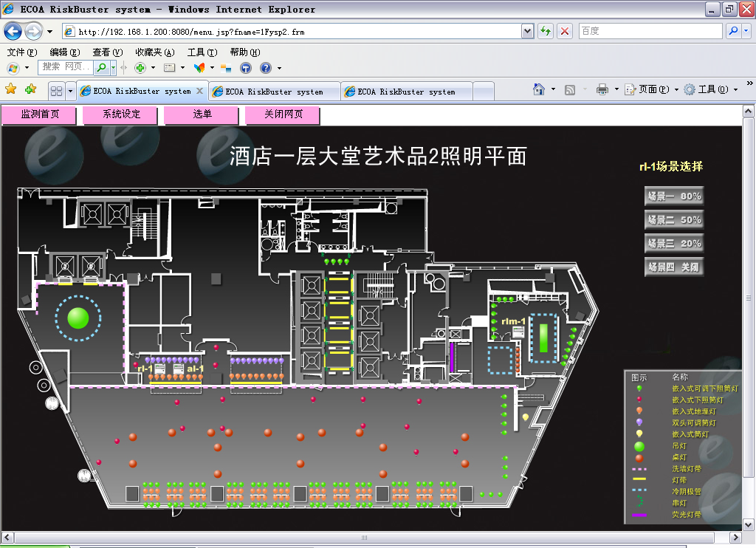Click the rl-1 control panel icon
756x548 pixels.
point(159,369)
